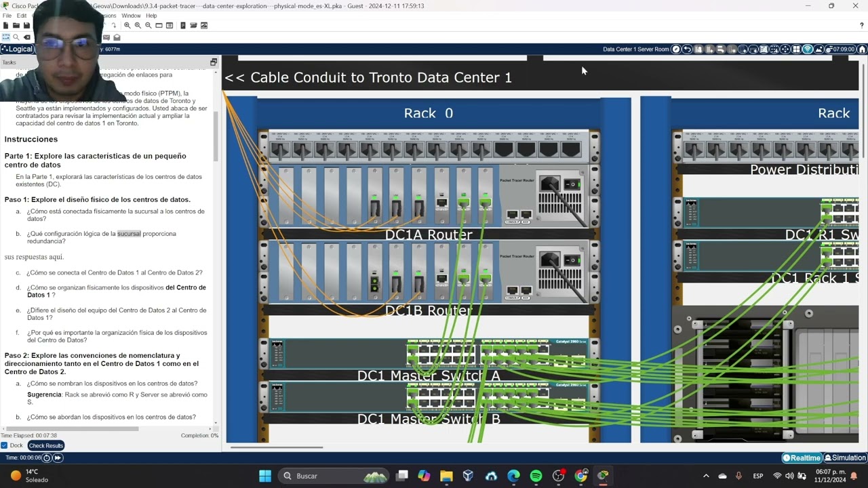
Task: Click the New file icon
Action: [5, 26]
